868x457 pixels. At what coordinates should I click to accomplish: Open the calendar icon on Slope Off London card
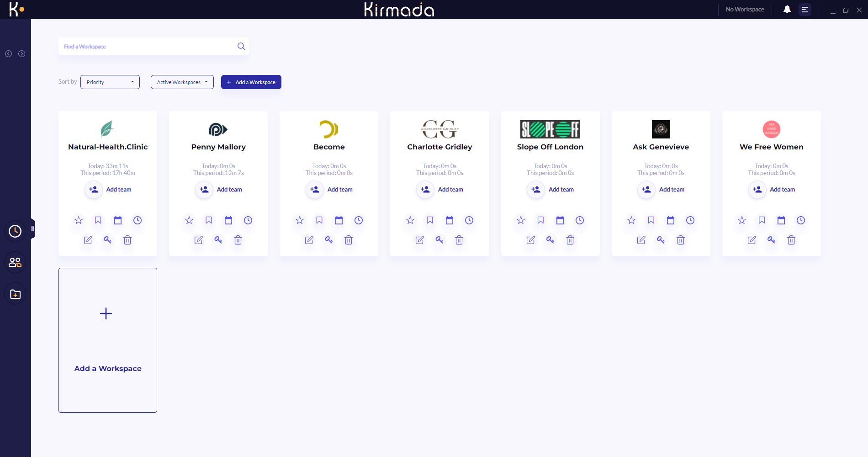click(x=560, y=220)
